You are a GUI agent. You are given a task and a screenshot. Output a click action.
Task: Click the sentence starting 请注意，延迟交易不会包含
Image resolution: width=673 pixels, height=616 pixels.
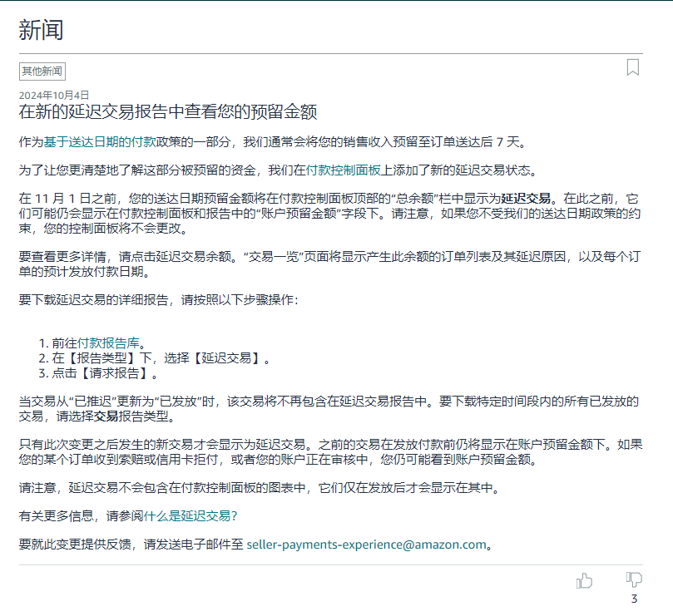(x=260, y=488)
